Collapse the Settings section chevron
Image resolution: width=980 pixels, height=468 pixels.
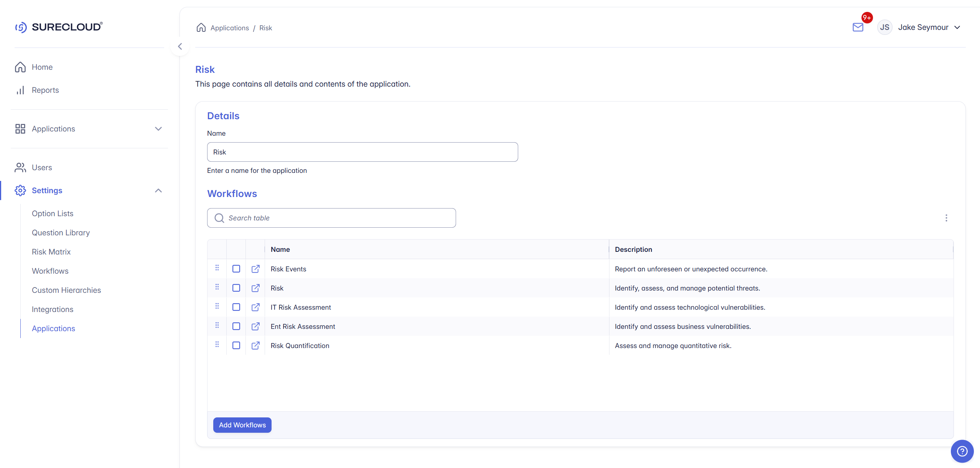point(158,190)
